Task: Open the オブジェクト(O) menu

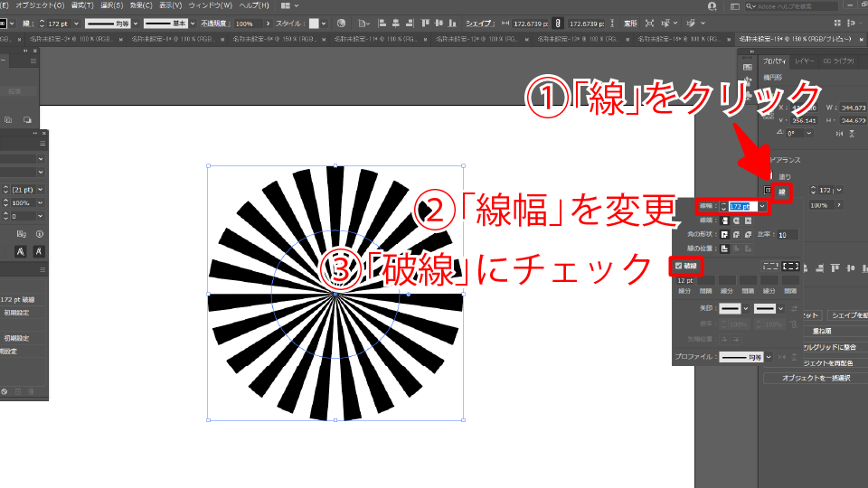Action: click(x=39, y=5)
